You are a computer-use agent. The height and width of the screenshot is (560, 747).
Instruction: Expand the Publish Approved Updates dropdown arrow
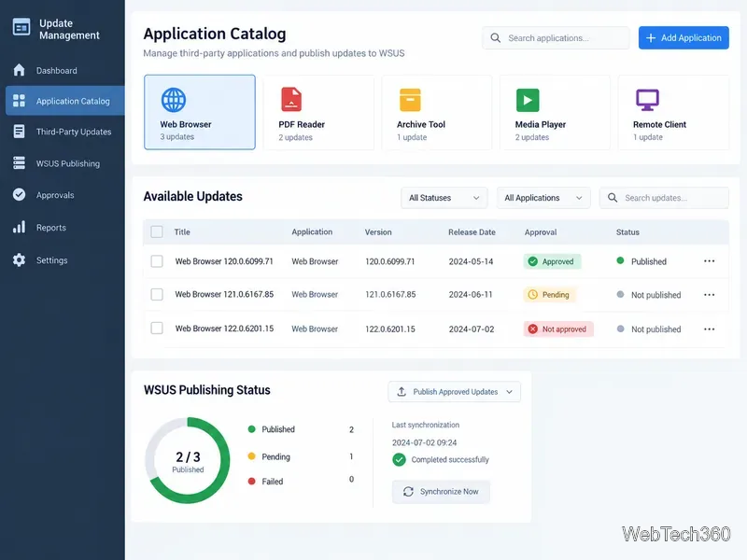click(509, 392)
